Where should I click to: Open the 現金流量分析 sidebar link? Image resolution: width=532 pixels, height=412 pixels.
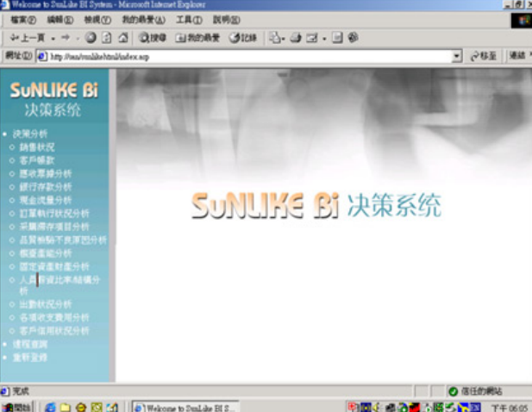46,200
